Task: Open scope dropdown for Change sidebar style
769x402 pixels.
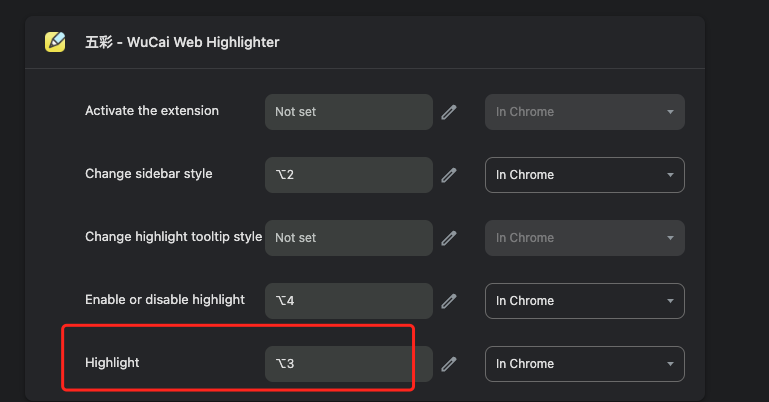Action: point(585,175)
